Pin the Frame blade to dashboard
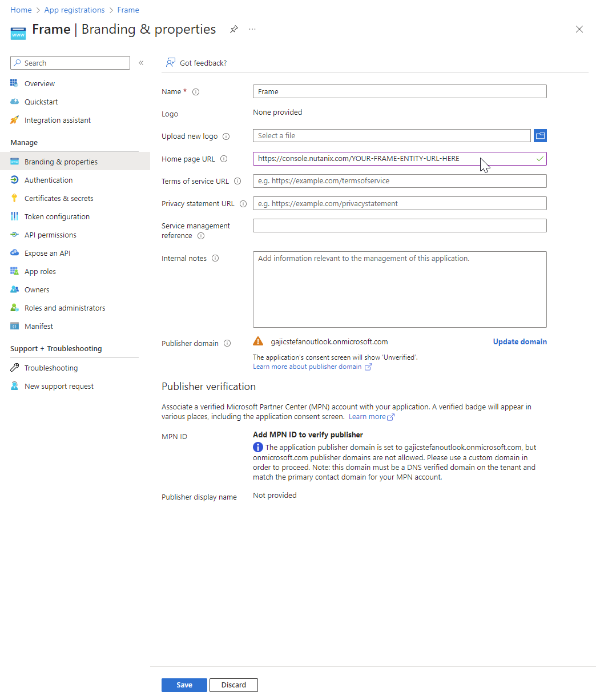This screenshot has height=700, width=596. pyautogui.click(x=233, y=30)
